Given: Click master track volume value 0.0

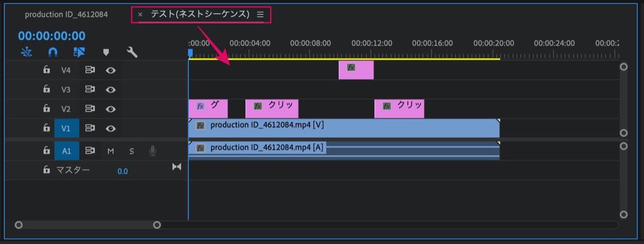Looking at the screenshot, I should click(123, 171).
